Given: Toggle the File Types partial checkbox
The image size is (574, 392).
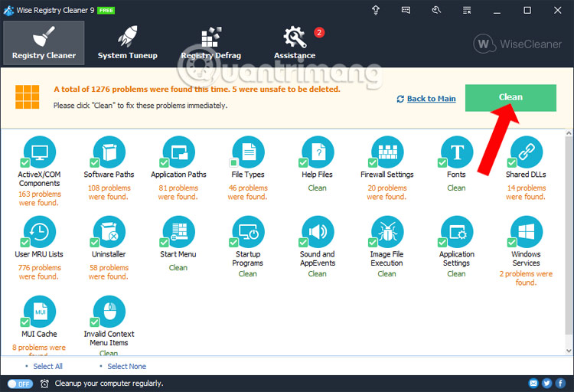Looking at the screenshot, I should [x=233, y=162].
